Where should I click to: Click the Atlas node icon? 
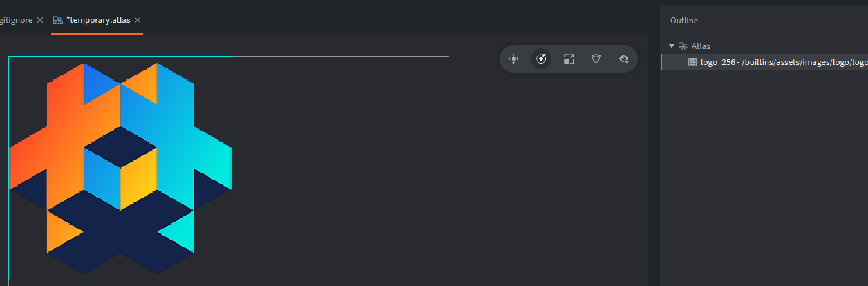(683, 46)
